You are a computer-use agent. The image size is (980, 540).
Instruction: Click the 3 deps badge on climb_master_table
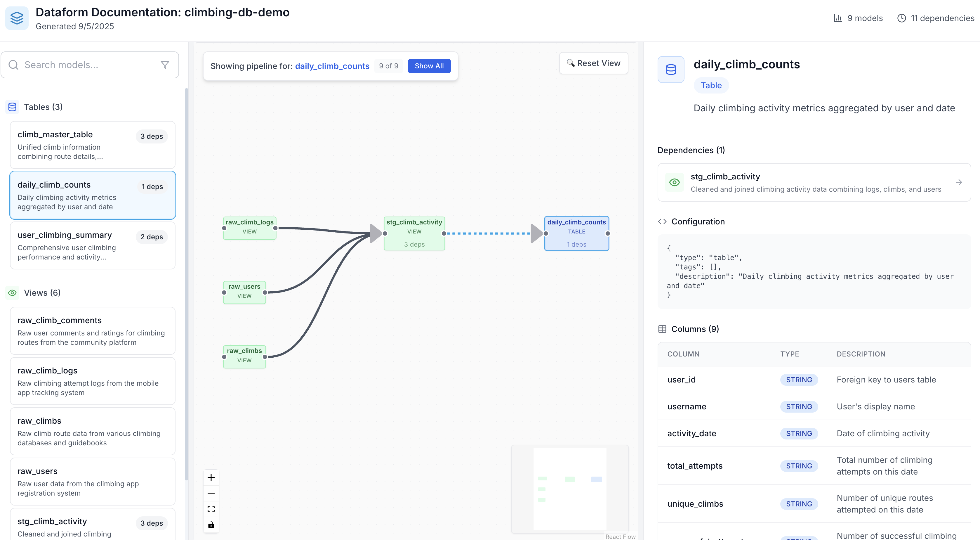pyautogui.click(x=152, y=136)
